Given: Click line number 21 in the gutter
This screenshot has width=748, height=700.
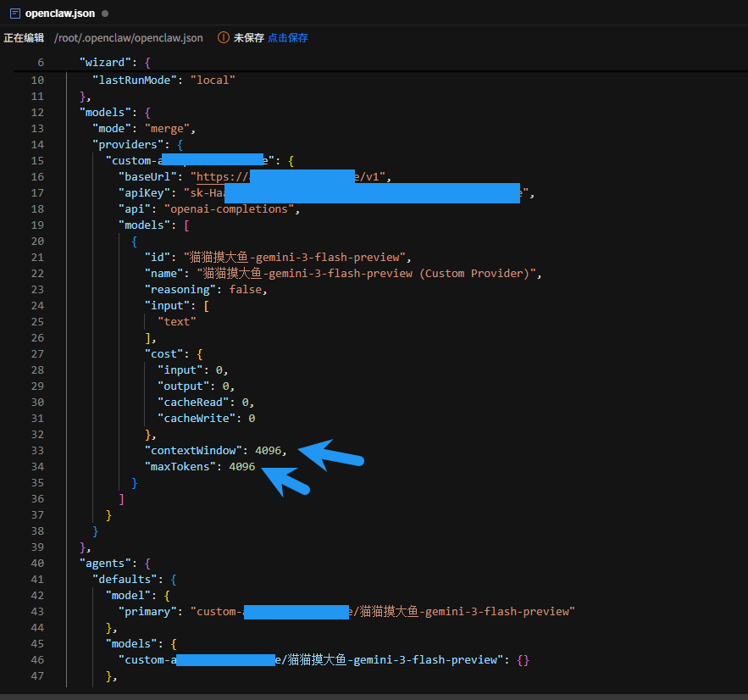Looking at the screenshot, I should 37,257.
